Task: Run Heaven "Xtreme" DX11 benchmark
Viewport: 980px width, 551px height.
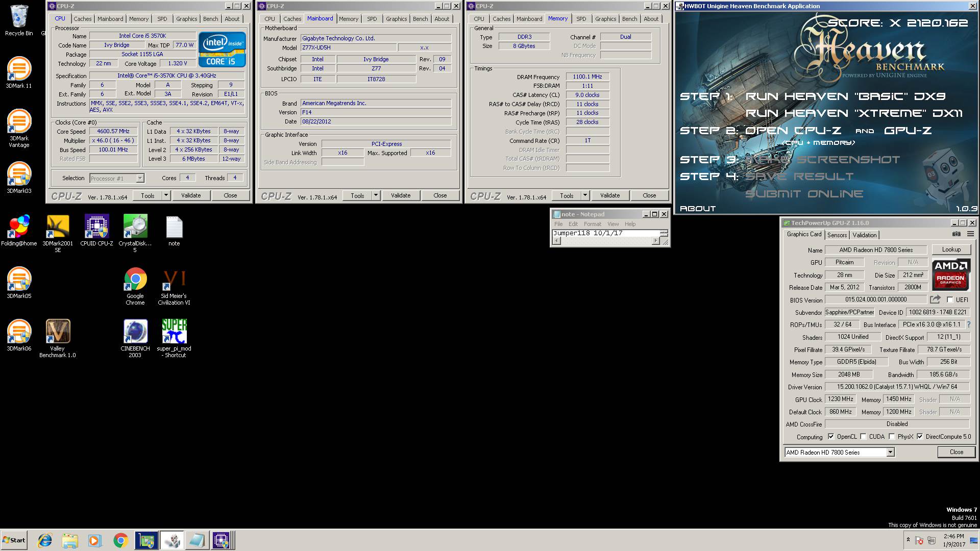Action: (854, 113)
